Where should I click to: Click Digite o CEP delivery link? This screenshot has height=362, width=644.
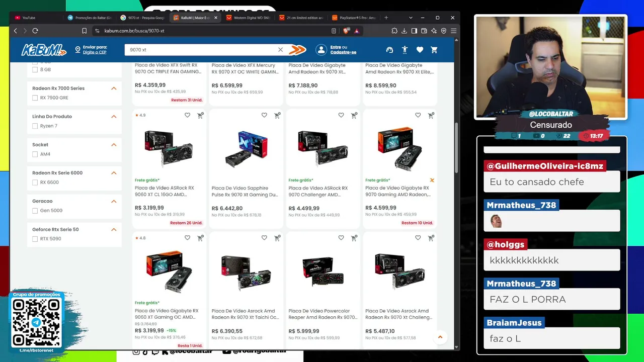pos(95,52)
